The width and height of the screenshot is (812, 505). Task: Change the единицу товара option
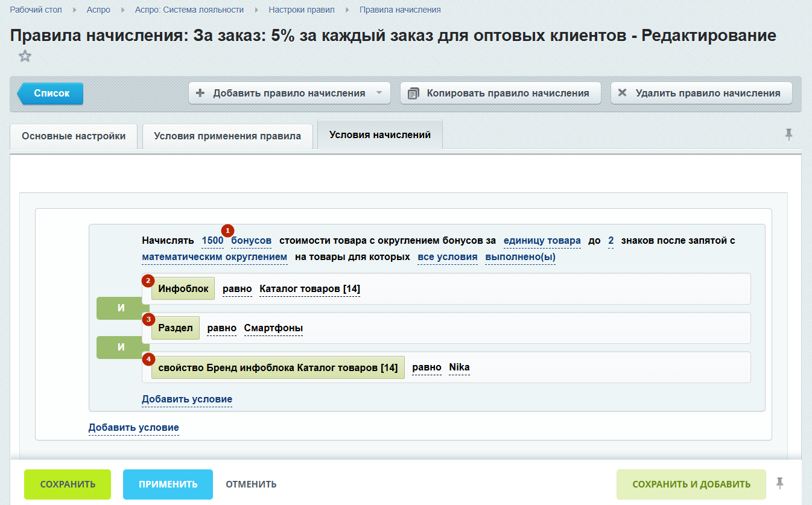click(x=542, y=241)
